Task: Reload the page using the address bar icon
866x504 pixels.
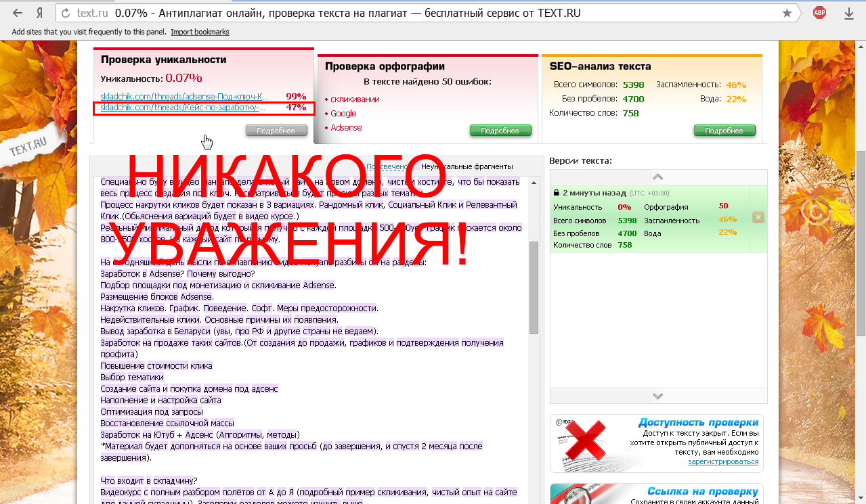Action: click(x=65, y=13)
